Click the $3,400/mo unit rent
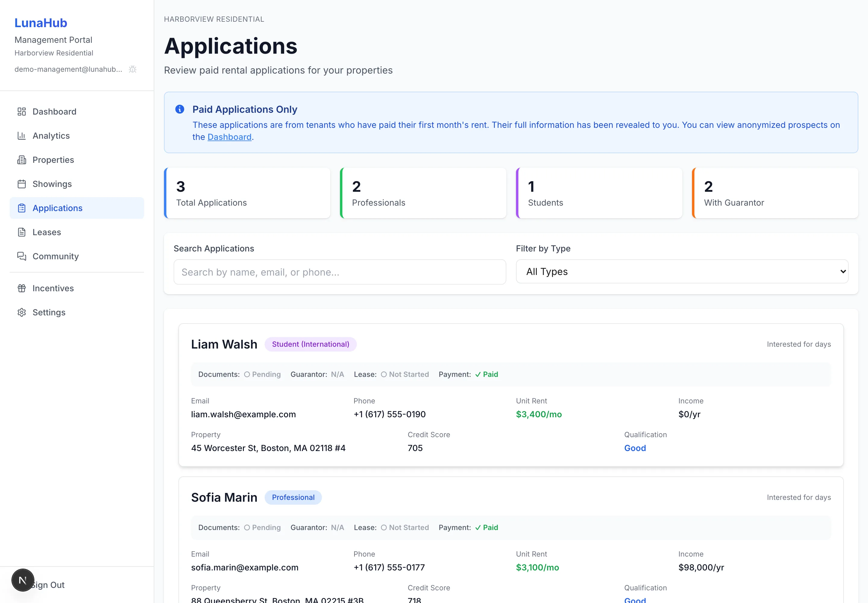The image size is (868, 603). click(539, 415)
